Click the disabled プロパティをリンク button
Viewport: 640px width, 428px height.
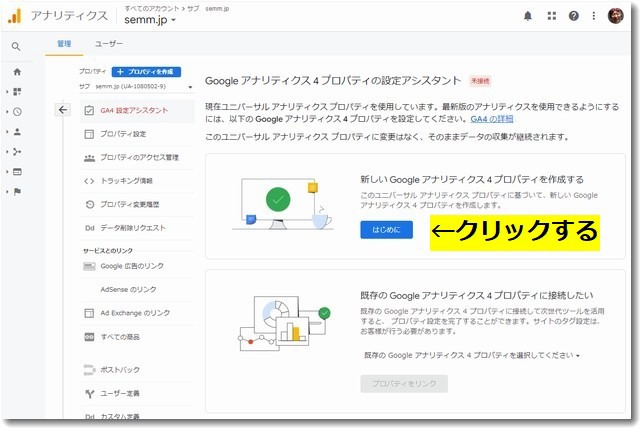[x=404, y=384]
